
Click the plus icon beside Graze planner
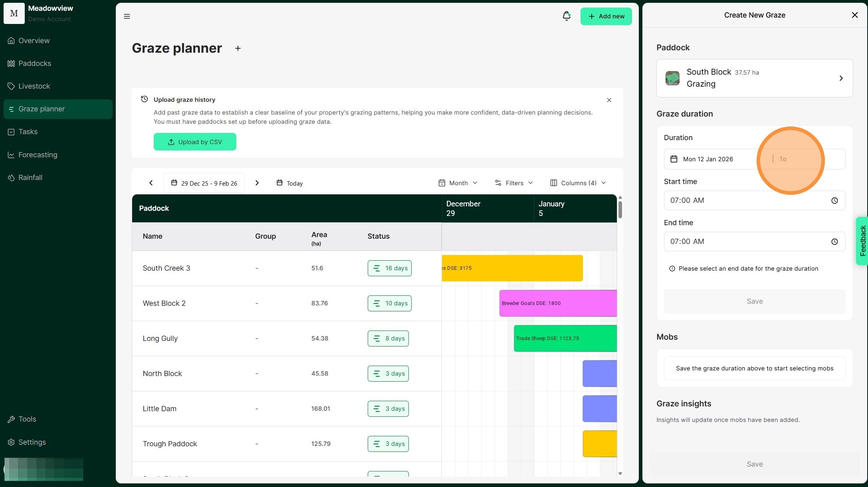[x=238, y=48]
